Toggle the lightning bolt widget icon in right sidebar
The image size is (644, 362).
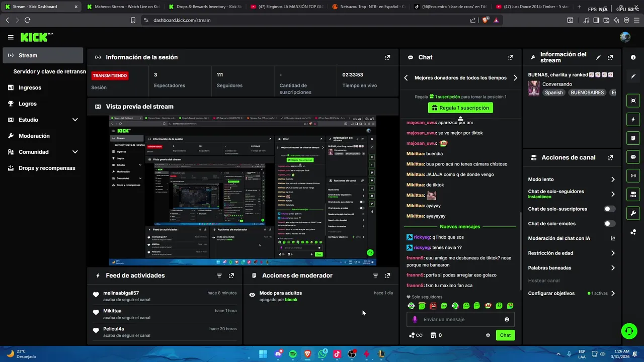pyautogui.click(x=633, y=120)
